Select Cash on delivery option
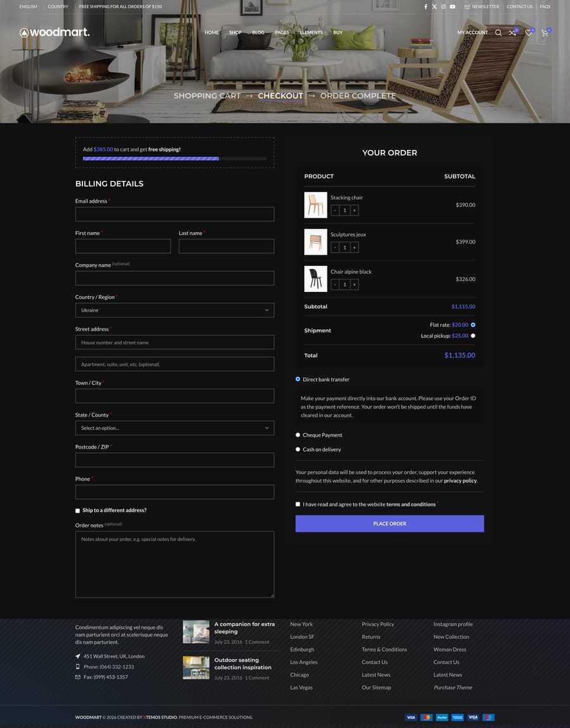 tap(298, 449)
